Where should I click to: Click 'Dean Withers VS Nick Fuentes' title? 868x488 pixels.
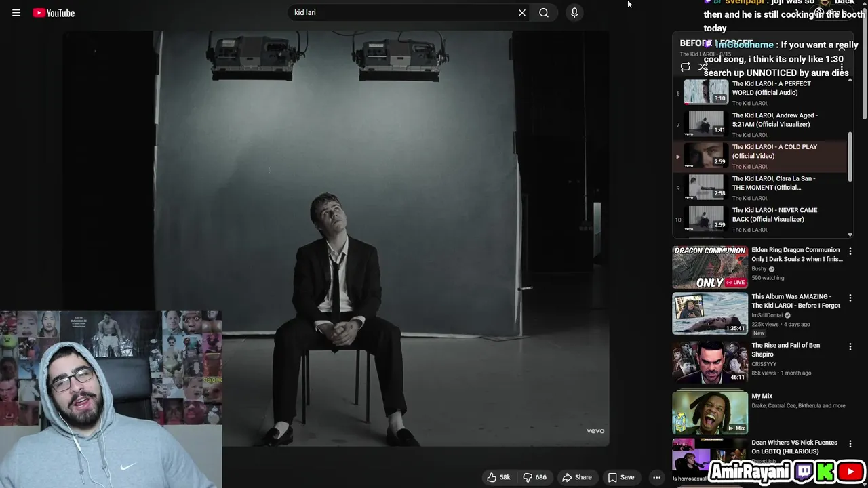coord(794,447)
